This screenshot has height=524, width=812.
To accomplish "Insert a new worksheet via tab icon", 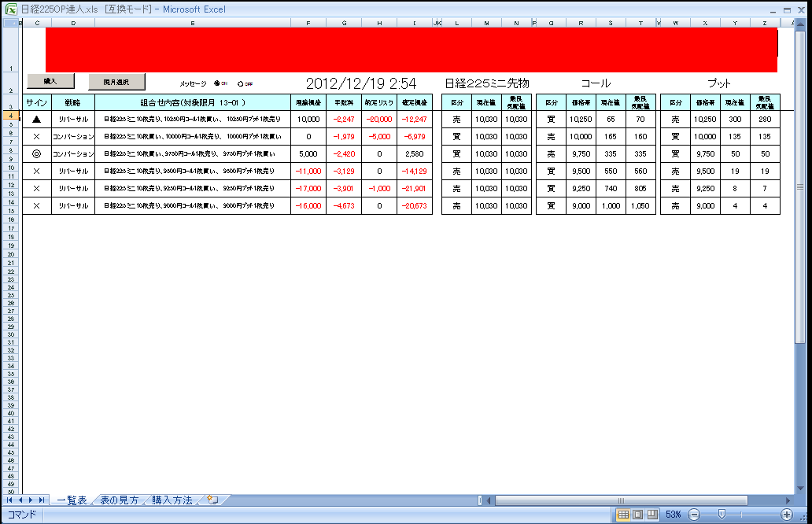I will pos(212,500).
